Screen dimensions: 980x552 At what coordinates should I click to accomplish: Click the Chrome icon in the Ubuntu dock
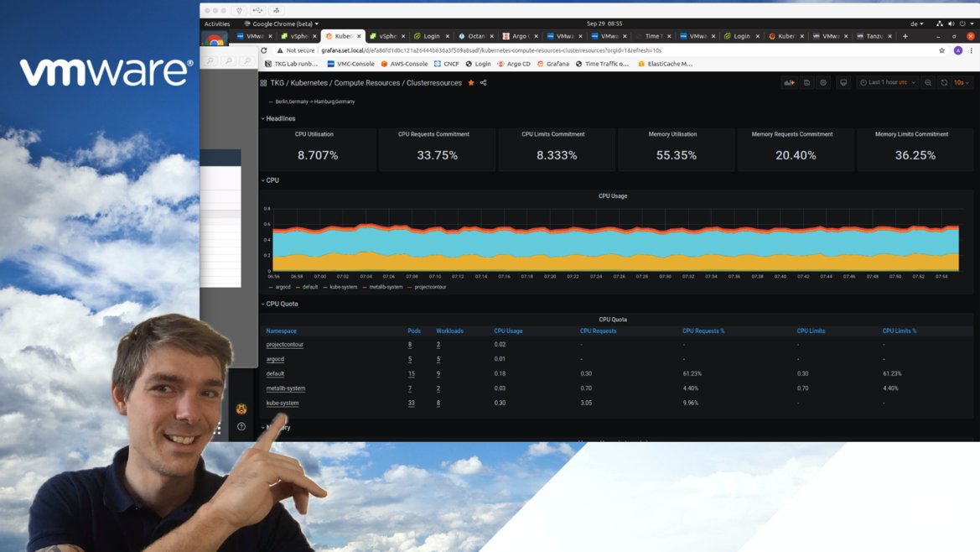pyautogui.click(x=215, y=39)
